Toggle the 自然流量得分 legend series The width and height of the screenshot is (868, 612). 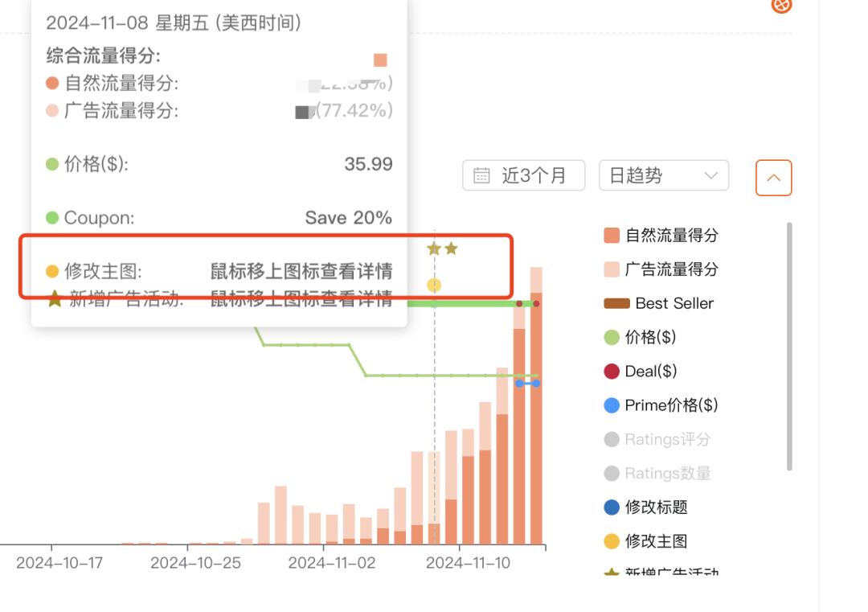point(671,236)
